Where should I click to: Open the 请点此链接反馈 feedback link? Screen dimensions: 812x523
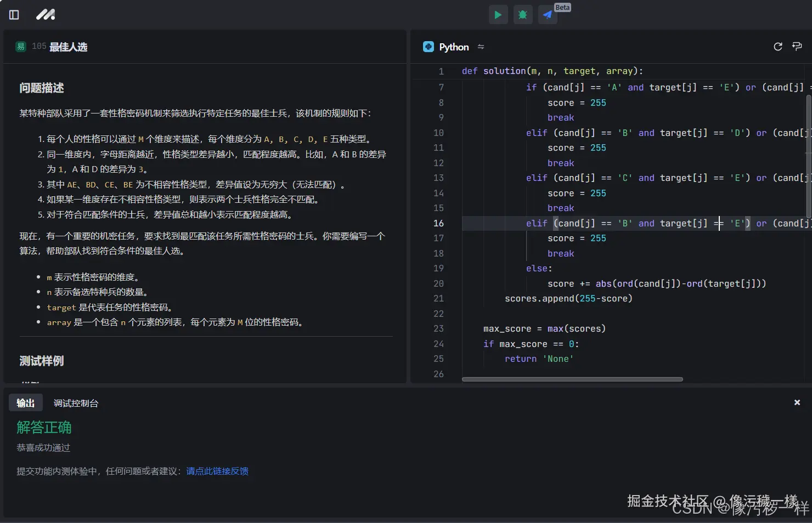(x=217, y=471)
